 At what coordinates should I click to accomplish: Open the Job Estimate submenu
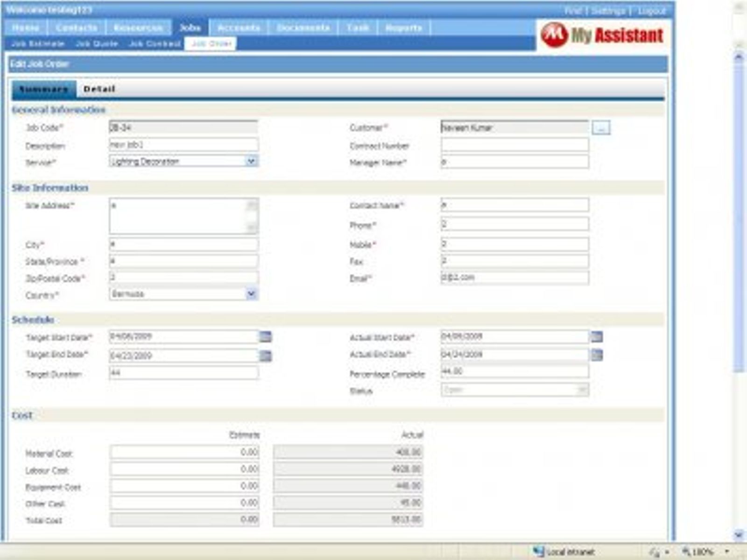38,44
